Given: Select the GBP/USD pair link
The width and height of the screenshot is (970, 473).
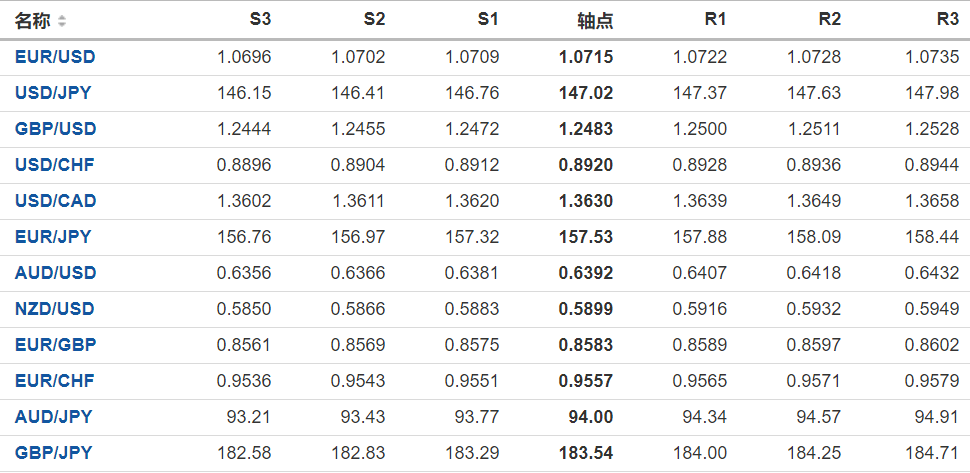Looking at the screenshot, I should (x=55, y=129).
